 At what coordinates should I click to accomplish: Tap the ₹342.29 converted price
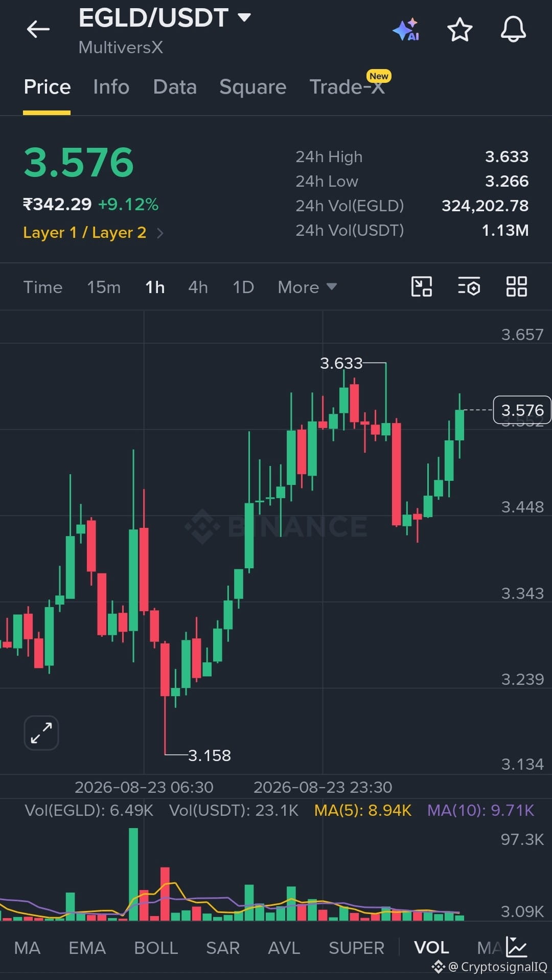point(57,205)
